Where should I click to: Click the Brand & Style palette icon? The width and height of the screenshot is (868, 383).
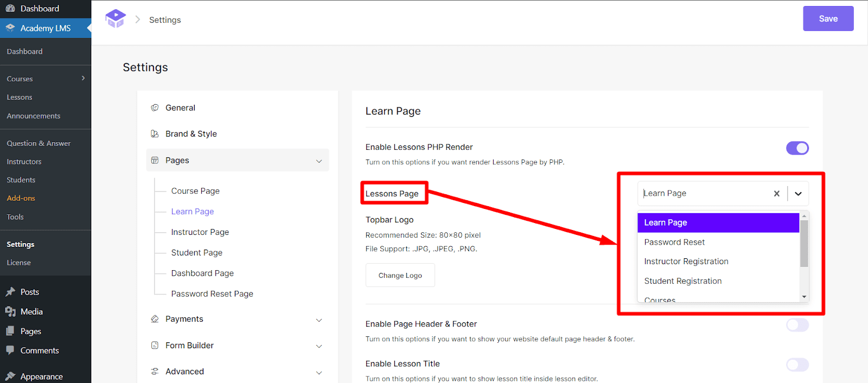tap(155, 133)
